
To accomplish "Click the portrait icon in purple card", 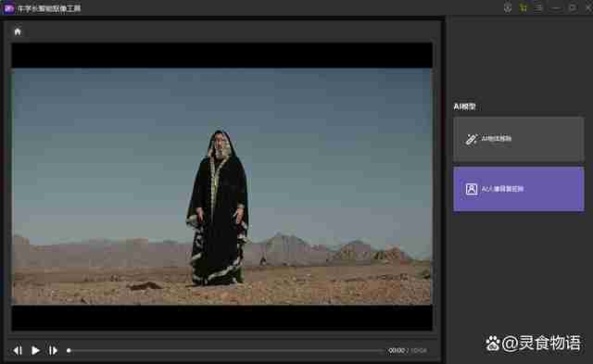I will pyautogui.click(x=471, y=189).
